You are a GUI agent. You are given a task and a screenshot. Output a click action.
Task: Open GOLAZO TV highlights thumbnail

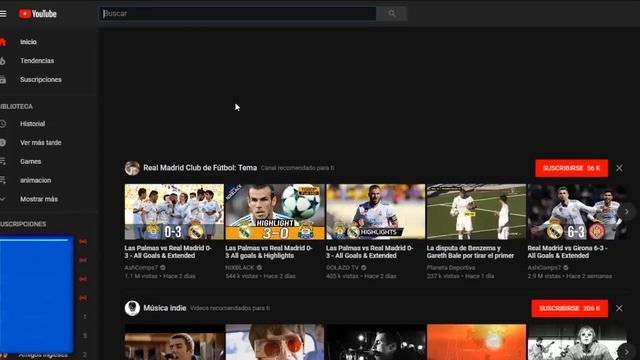pos(376,211)
